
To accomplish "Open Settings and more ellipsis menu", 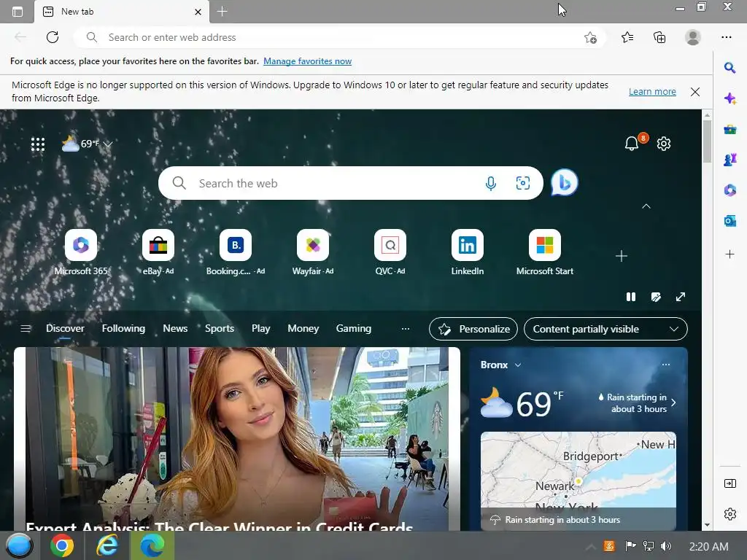I will [x=726, y=37].
